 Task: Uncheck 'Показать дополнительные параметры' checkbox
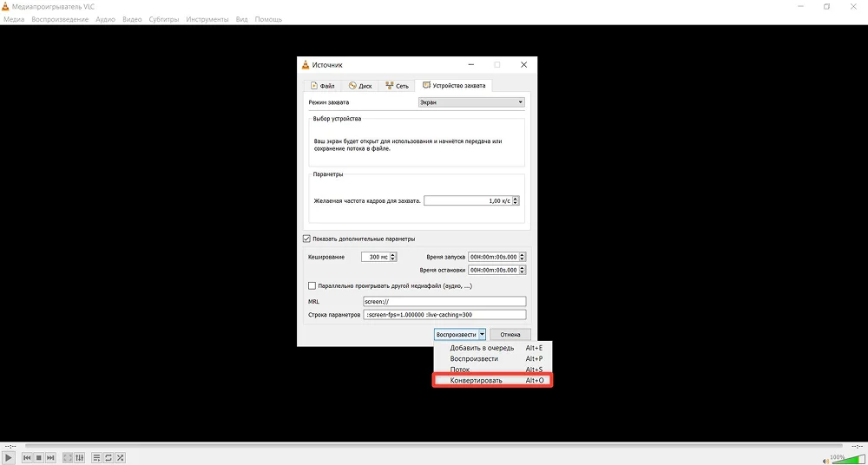pos(306,239)
